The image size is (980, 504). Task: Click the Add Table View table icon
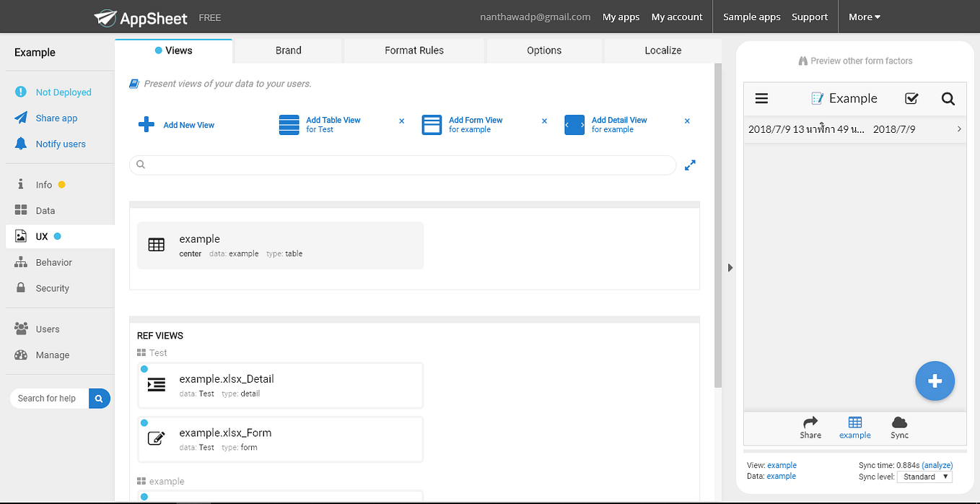289,125
